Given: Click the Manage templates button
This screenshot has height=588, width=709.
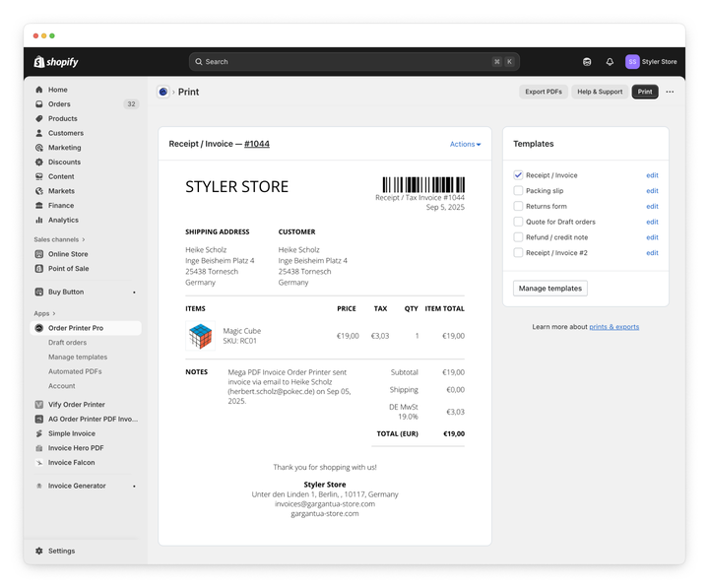Looking at the screenshot, I should (550, 289).
